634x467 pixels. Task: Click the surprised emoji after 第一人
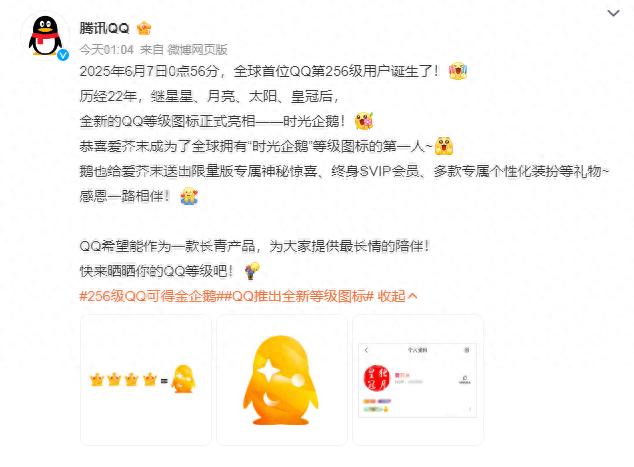444,146
